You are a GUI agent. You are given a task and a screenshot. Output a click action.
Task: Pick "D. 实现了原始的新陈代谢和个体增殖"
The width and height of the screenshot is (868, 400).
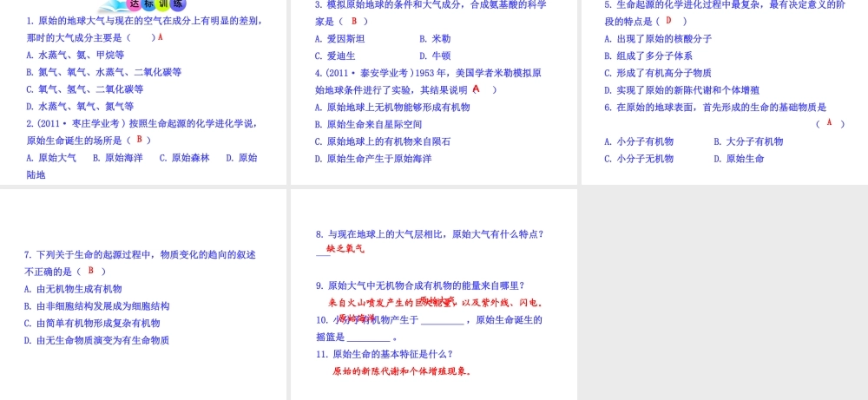681,90
